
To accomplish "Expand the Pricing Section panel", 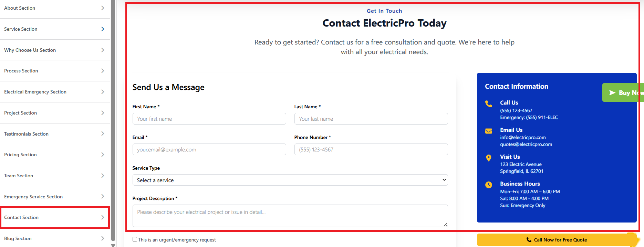I will tap(54, 155).
